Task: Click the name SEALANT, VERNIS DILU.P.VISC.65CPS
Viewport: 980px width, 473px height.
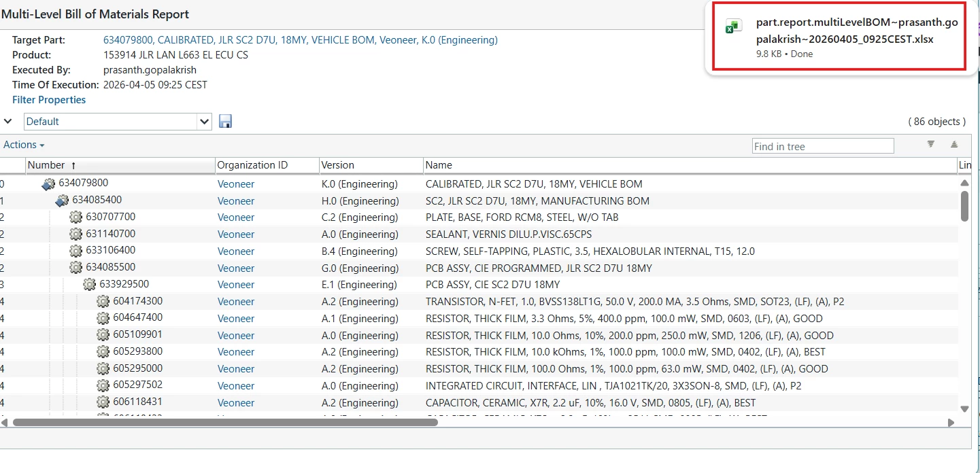Action: point(509,234)
